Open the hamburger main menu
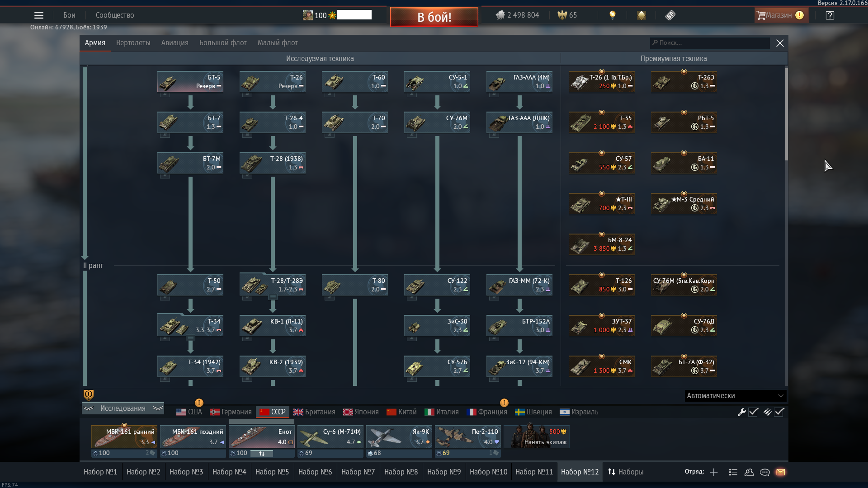 coord(39,15)
